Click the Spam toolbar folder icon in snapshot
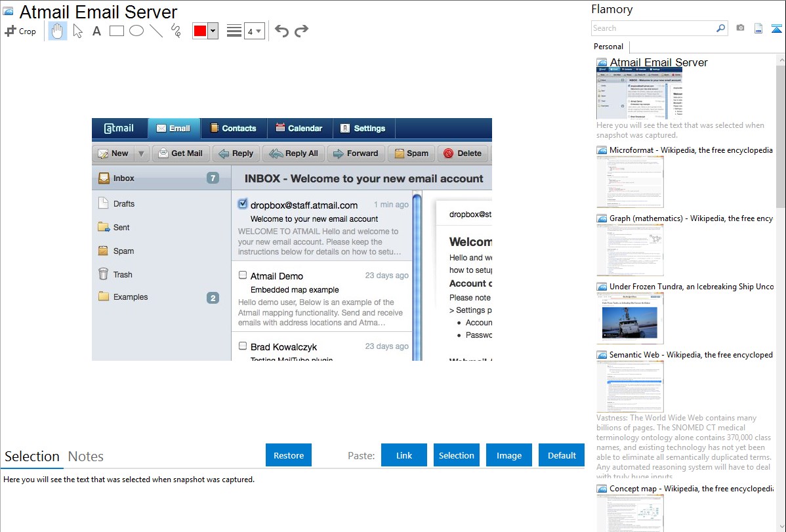This screenshot has width=786, height=532. (x=400, y=153)
